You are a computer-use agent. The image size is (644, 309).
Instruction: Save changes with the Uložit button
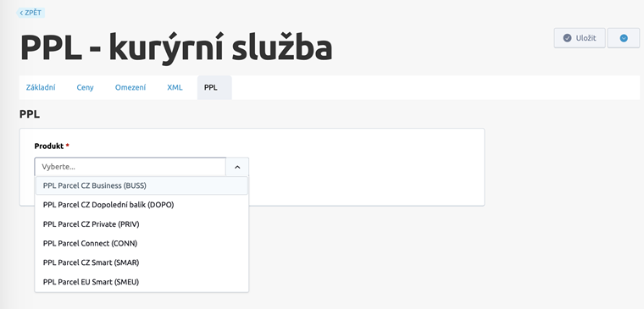[580, 38]
